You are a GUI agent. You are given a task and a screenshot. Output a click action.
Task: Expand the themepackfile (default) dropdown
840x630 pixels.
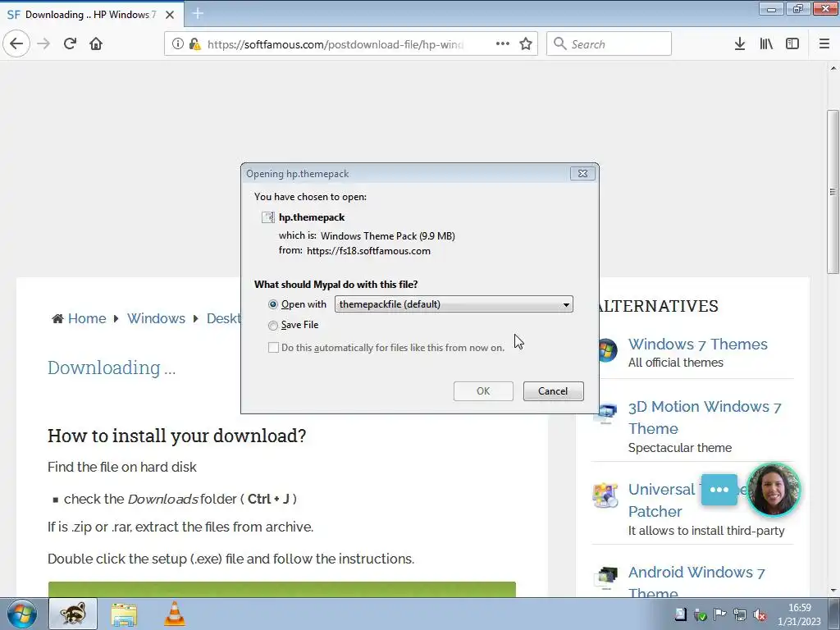click(x=454, y=304)
